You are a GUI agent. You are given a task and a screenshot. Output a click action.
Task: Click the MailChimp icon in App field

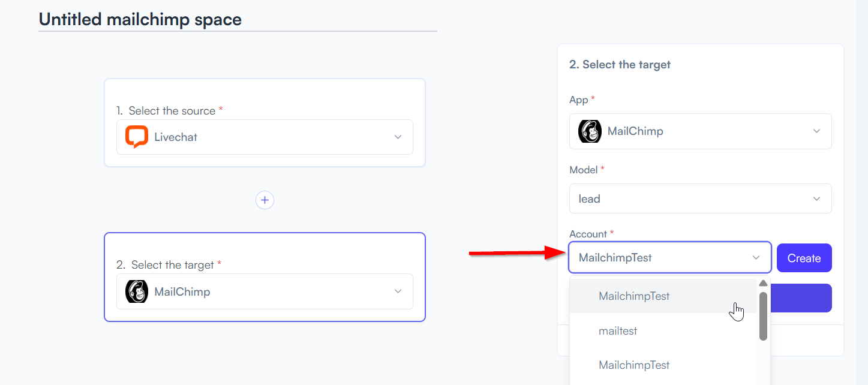pyautogui.click(x=590, y=131)
